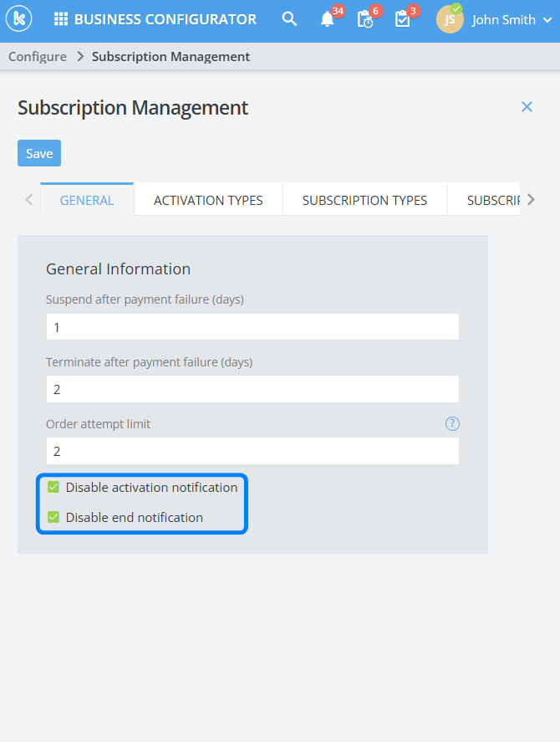
Task: Toggle Disable activation notification checkbox
Action: 53,487
